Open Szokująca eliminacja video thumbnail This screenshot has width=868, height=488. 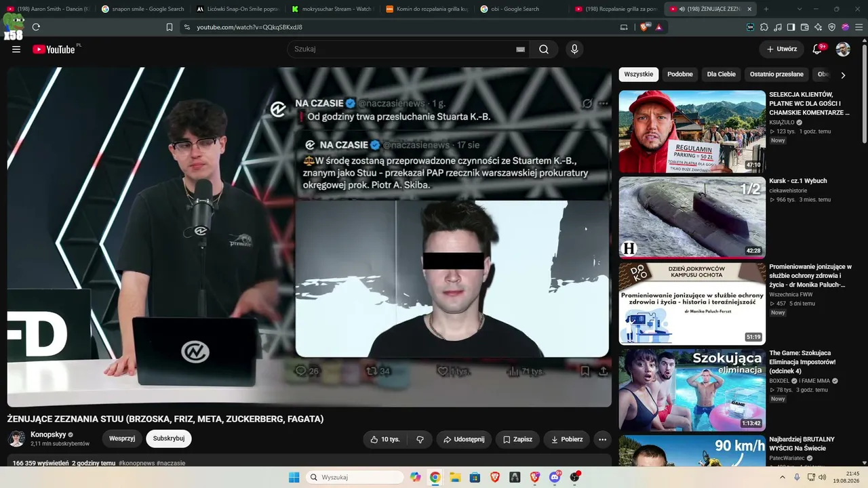click(692, 390)
